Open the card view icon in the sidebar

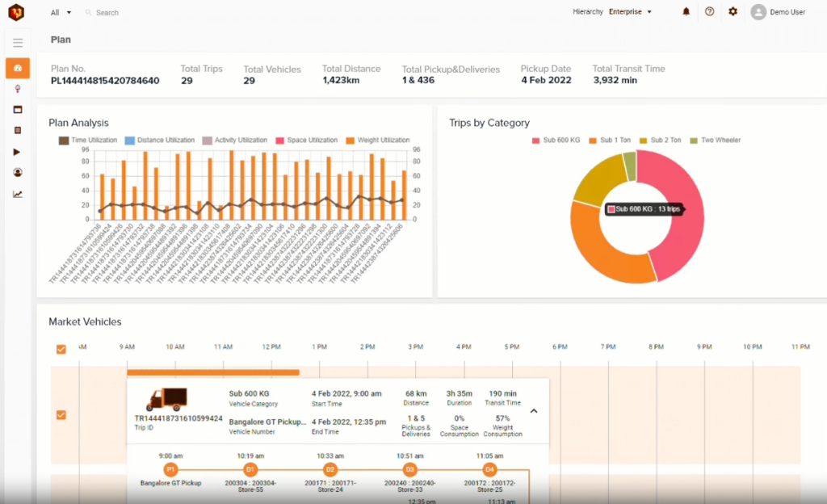pos(16,110)
